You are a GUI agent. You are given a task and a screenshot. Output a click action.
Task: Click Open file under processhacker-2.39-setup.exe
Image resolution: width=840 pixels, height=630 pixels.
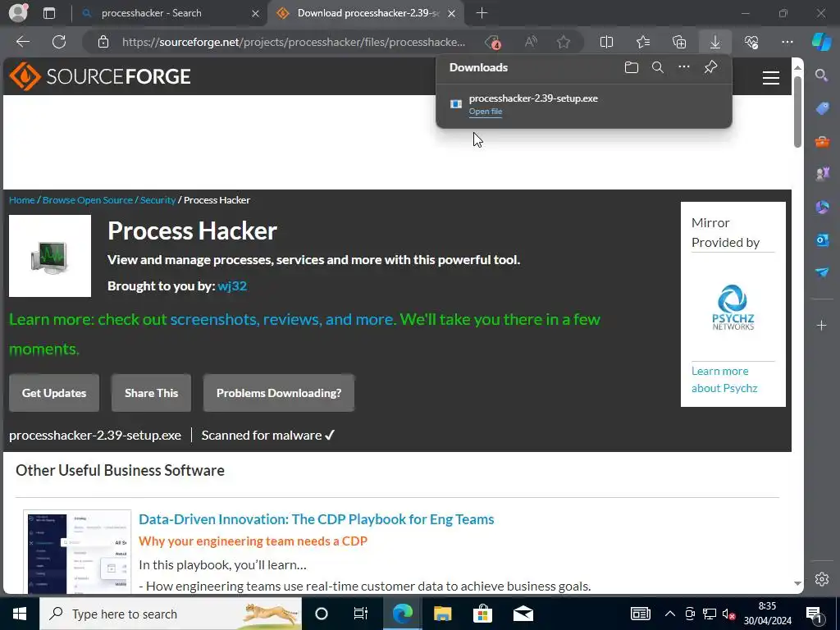(x=486, y=112)
